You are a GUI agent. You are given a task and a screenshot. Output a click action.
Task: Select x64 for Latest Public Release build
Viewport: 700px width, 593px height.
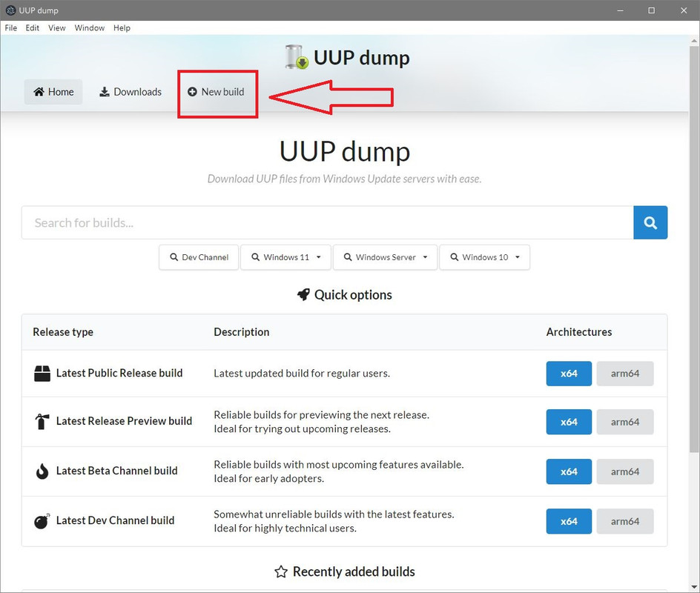569,374
